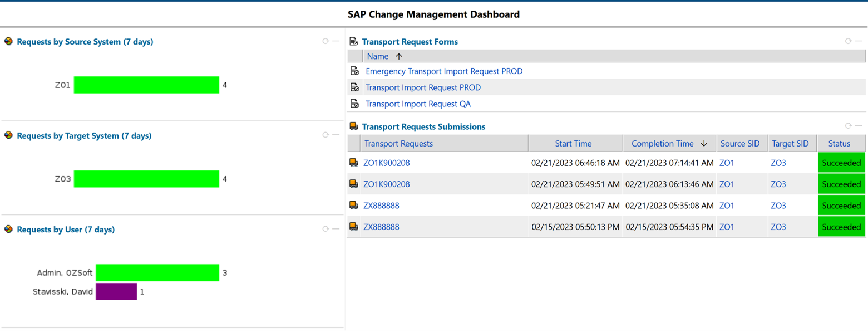
Task: Click the truck icon of the 05:21:47 AM submission
Action: 353,206
